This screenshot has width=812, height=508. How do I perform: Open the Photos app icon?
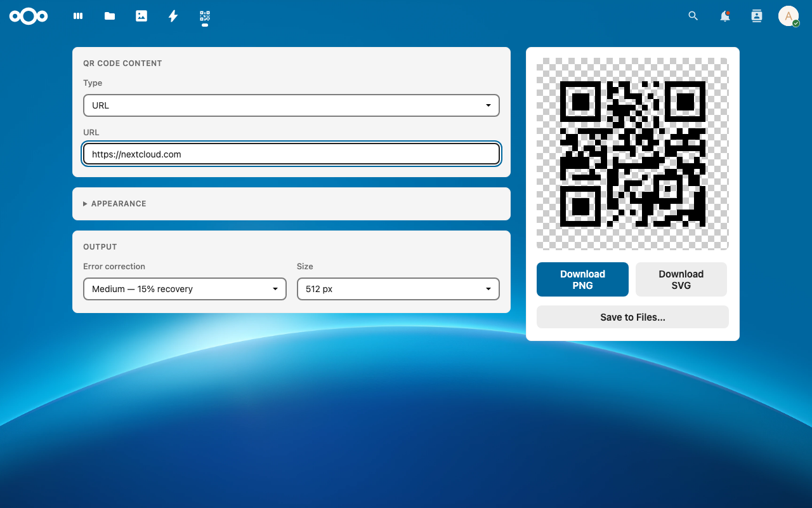pos(141,16)
